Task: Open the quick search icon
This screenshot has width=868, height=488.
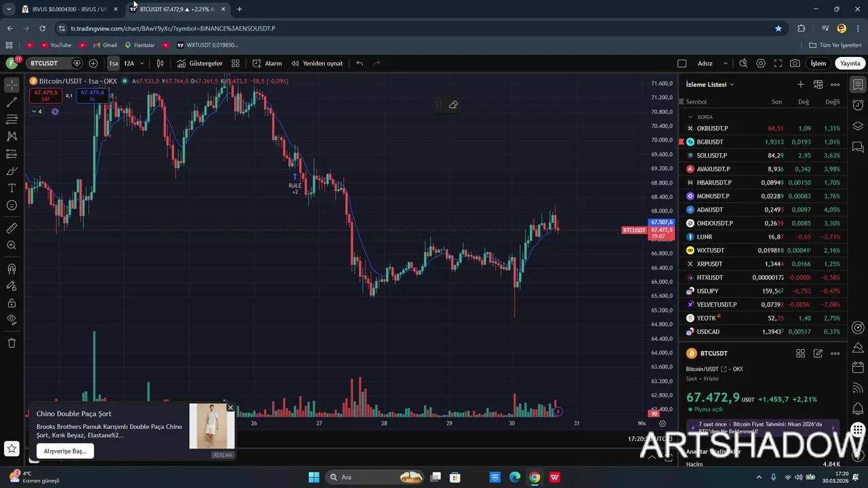Action: click(x=743, y=63)
